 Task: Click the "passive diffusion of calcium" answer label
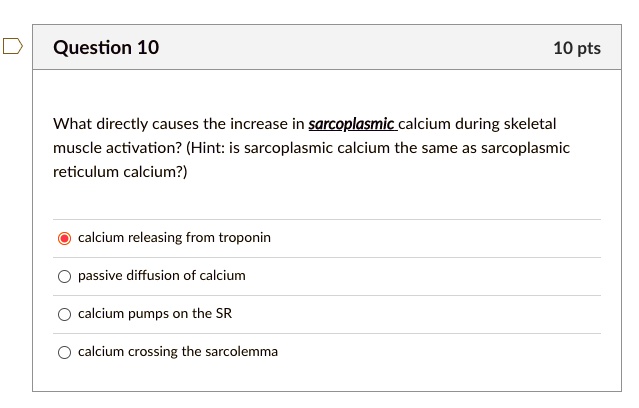(x=161, y=276)
